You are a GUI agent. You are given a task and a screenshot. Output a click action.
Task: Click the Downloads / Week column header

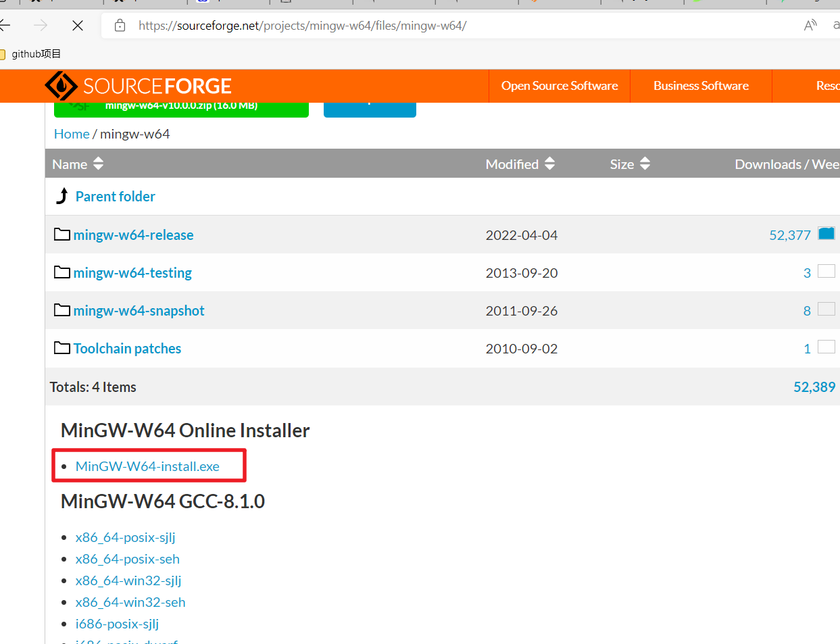[x=787, y=164]
